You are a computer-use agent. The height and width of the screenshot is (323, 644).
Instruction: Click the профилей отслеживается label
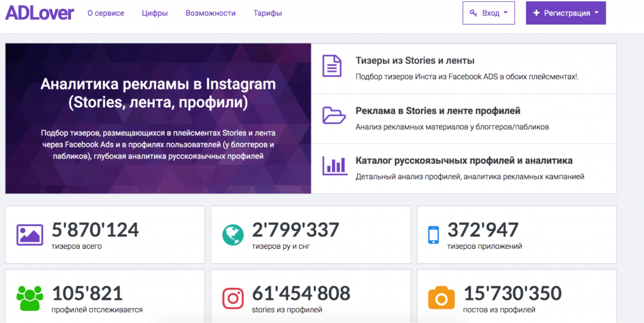point(97,310)
